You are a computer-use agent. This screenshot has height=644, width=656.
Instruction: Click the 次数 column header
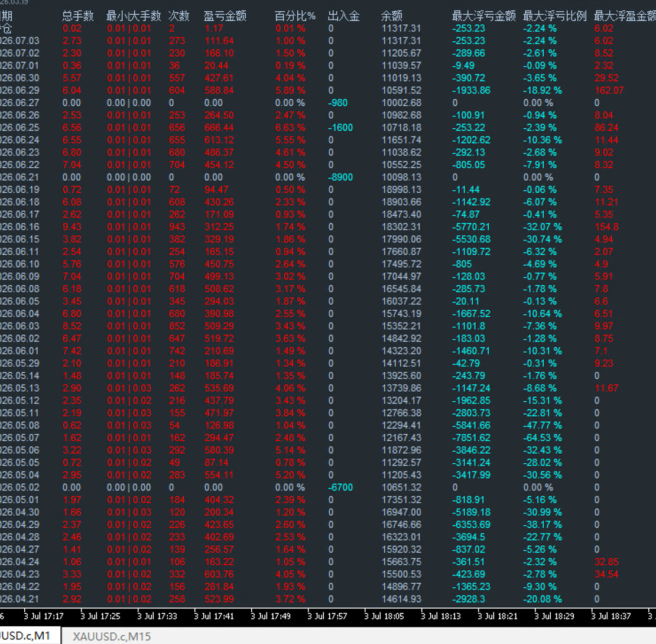178,16
